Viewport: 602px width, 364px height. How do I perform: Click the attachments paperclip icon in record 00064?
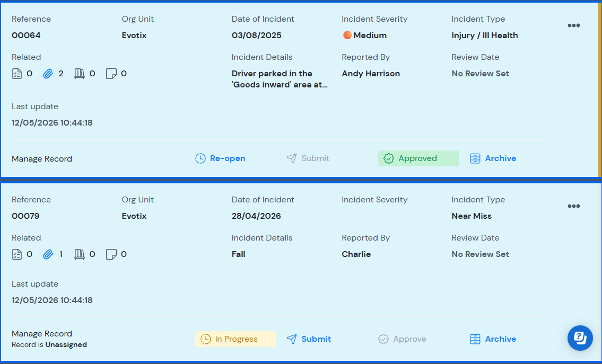[x=48, y=74]
